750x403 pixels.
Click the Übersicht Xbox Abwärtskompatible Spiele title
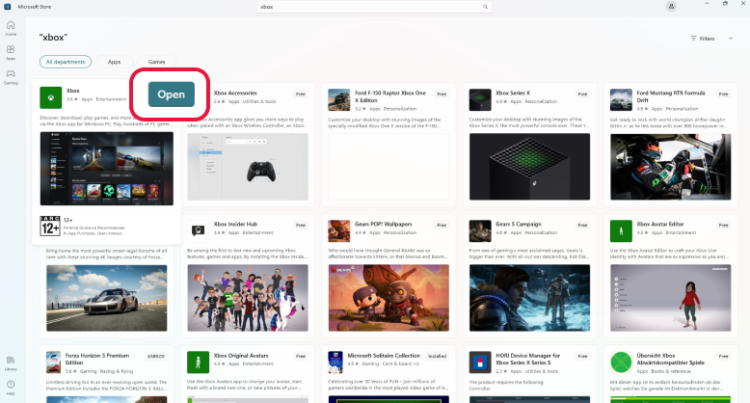click(670, 359)
